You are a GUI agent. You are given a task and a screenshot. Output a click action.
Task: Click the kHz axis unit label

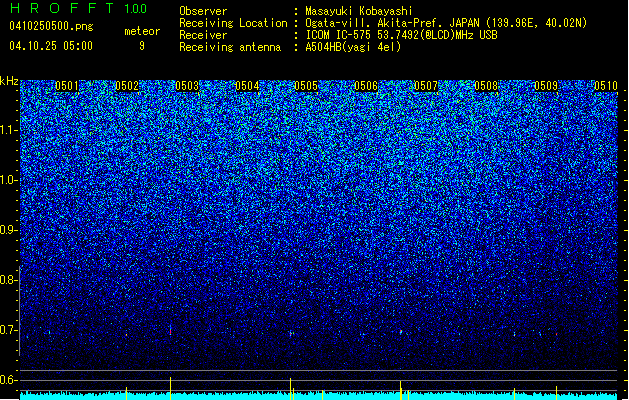click(9, 81)
